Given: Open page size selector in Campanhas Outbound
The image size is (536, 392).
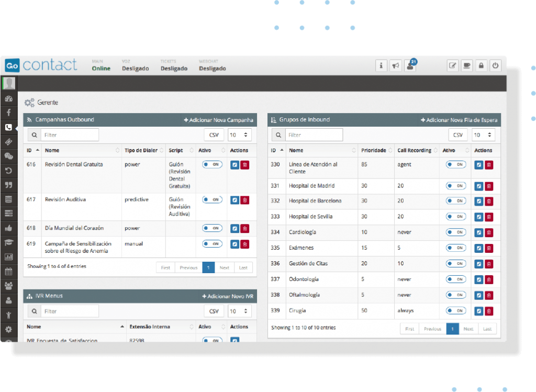Looking at the screenshot, I should (x=240, y=135).
